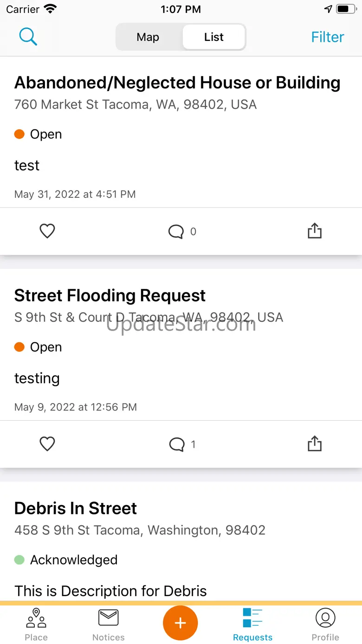This screenshot has height=644, width=362.
Task: Share the Street Flooding Request
Action: tap(315, 444)
